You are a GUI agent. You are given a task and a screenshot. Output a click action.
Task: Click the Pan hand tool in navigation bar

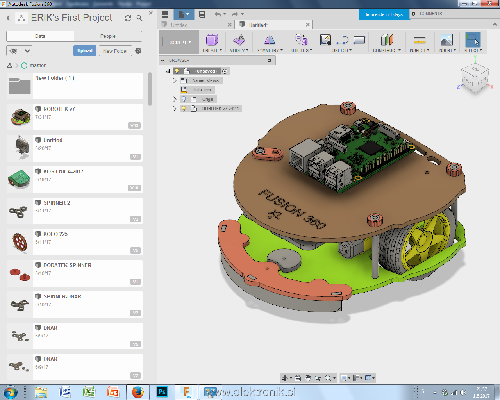coord(308,378)
